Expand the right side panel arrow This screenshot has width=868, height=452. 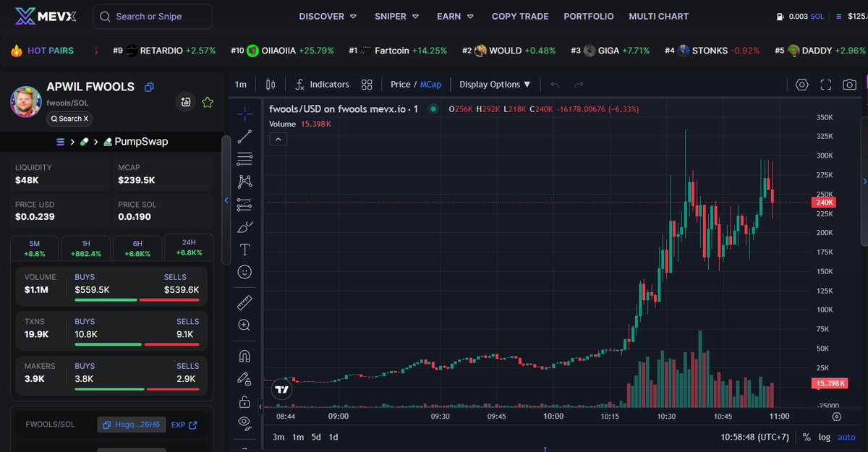[x=864, y=181]
